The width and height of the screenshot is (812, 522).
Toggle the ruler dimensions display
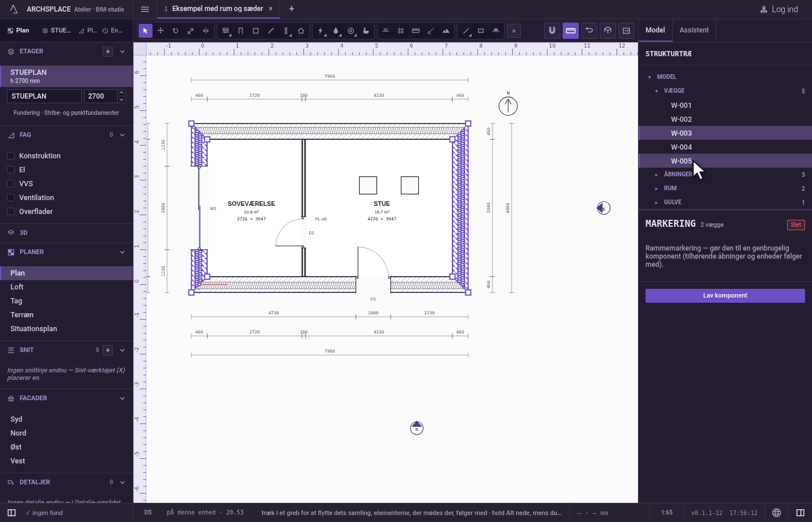tap(571, 31)
